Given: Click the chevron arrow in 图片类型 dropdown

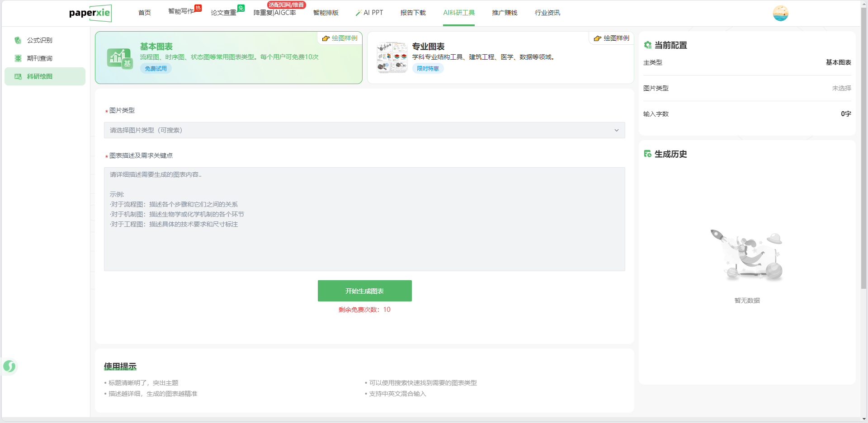Looking at the screenshot, I should (616, 130).
